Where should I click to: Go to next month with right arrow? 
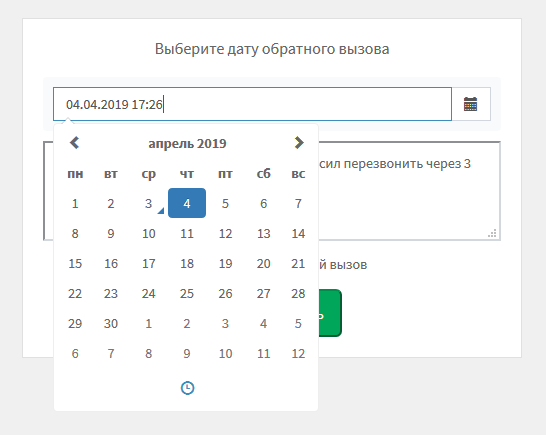299,143
